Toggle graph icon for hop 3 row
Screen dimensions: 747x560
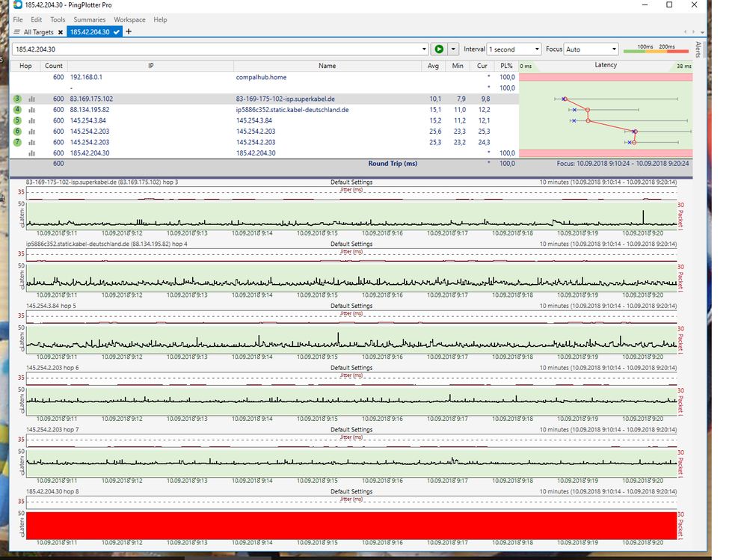coord(32,99)
